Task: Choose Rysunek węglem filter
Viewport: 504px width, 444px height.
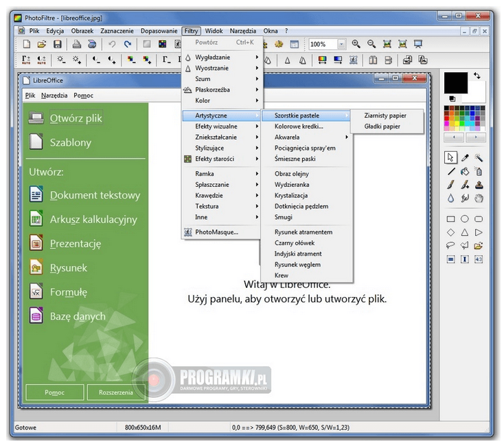Action: tap(307, 265)
